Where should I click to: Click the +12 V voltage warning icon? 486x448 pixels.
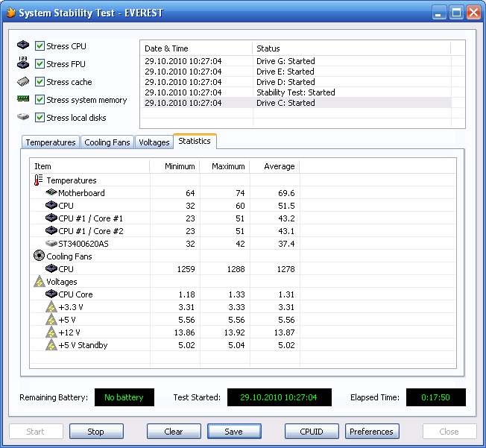tap(51, 332)
